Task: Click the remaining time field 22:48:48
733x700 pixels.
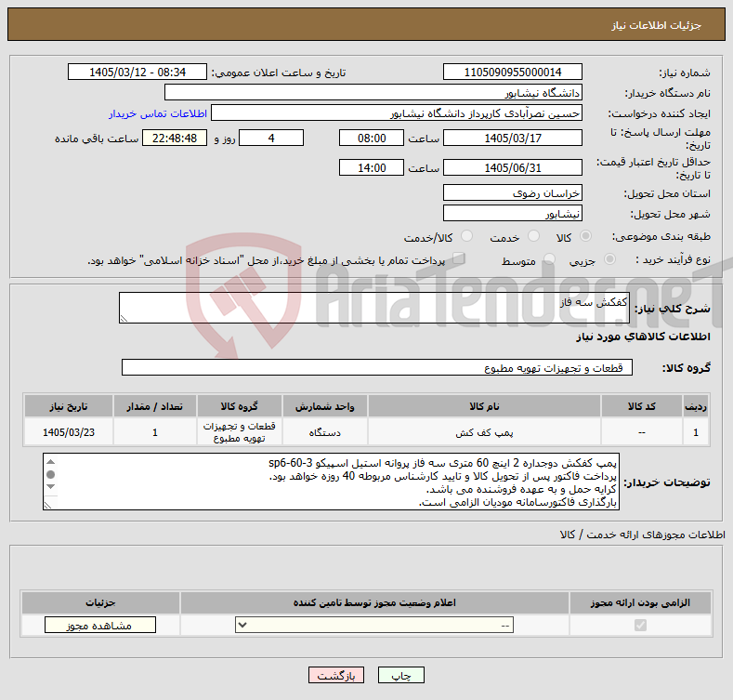Action: pyautogui.click(x=175, y=138)
